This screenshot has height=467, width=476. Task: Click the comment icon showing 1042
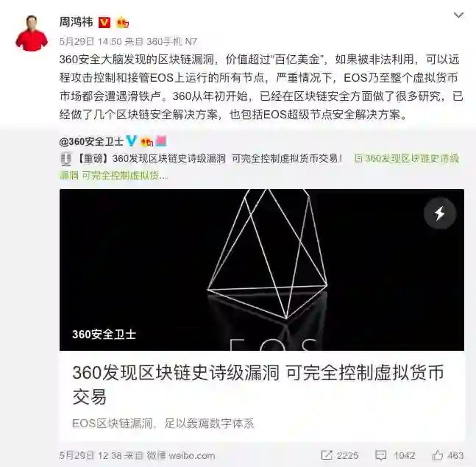[380, 455]
